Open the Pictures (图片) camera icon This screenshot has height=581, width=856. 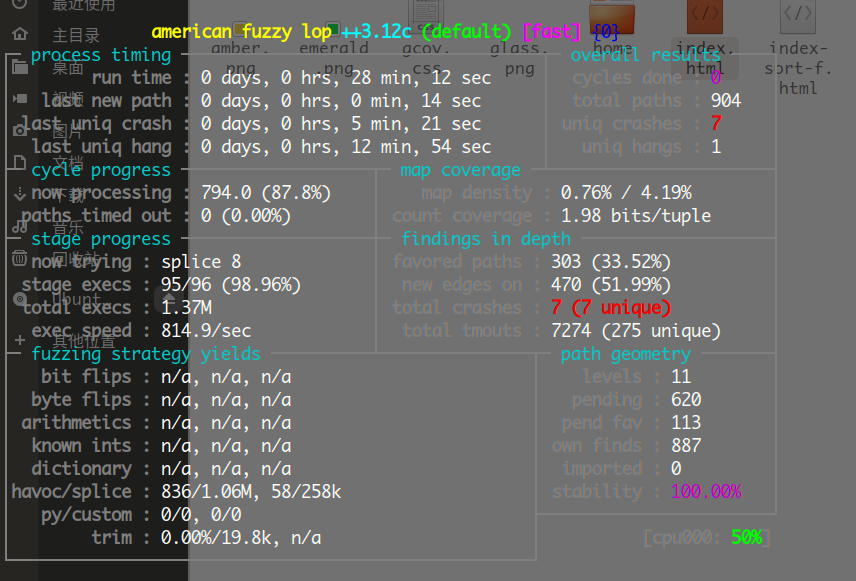coord(20,131)
